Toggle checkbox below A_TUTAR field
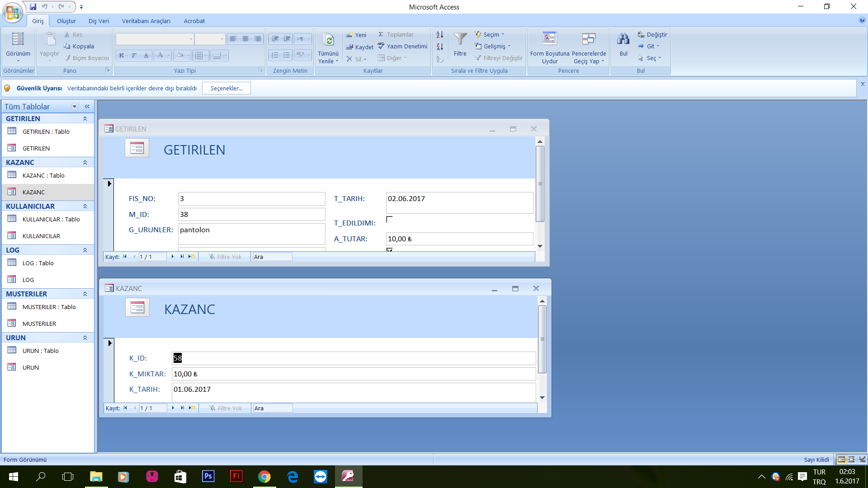868x488 pixels. click(x=389, y=250)
